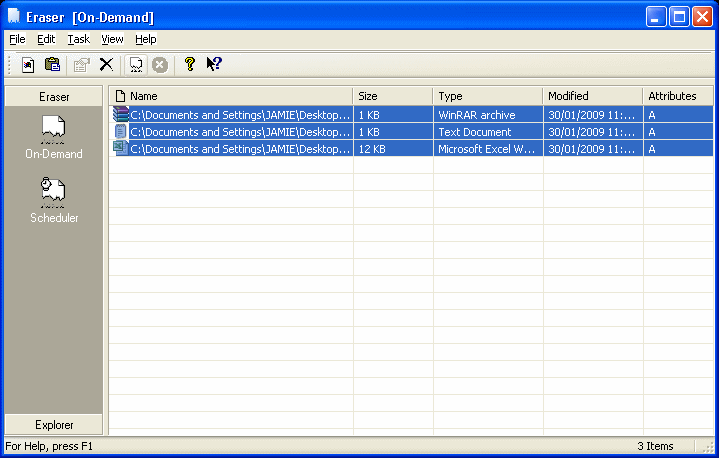719x458 pixels.
Task: Sort by the Attributes column header
Action: [x=678, y=96]
